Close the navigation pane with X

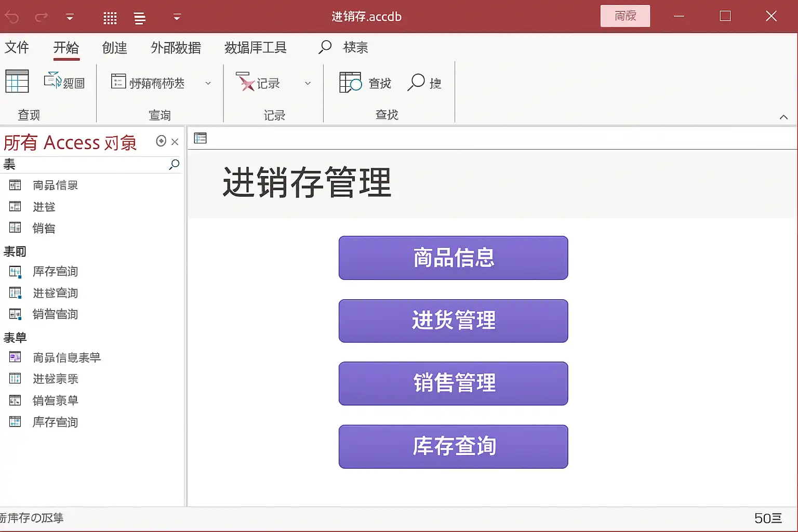175,142
